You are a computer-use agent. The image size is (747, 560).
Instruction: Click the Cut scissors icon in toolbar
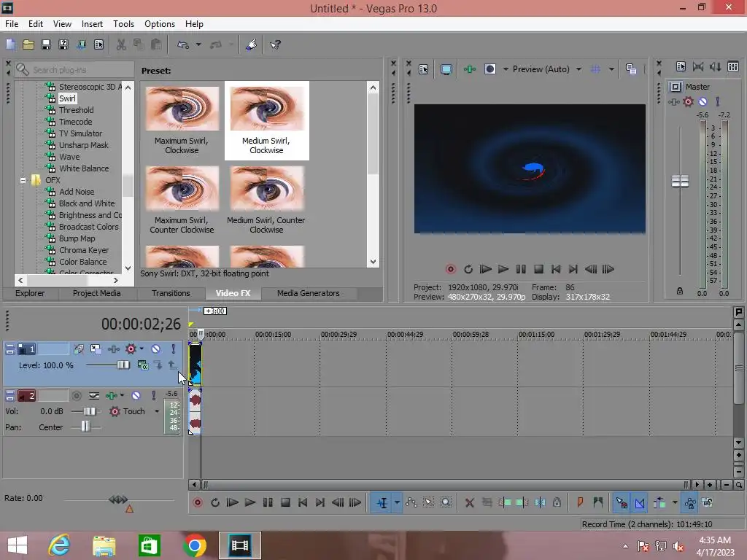(121, 44)
